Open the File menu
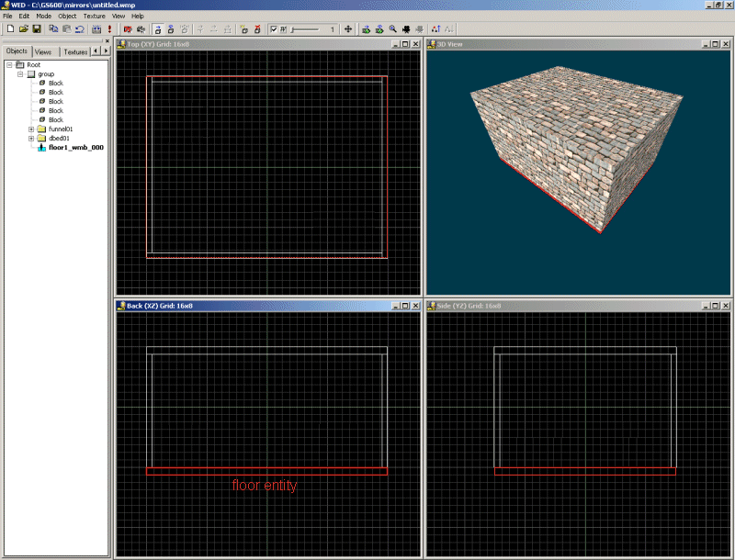Screen dimensions: 735x560 [7, 16]
